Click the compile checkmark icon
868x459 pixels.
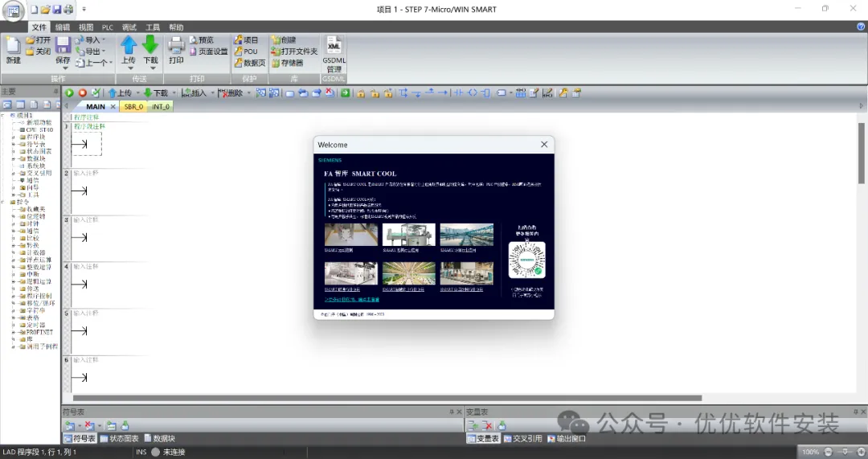pos(96,93)
